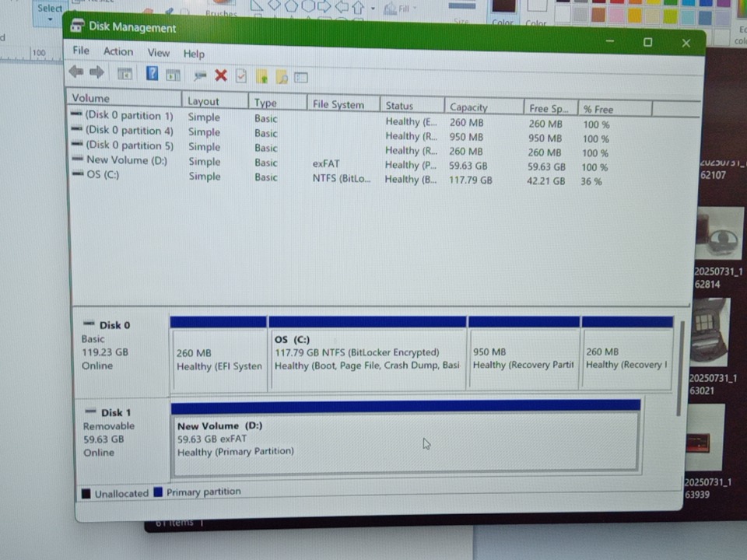Click the blue Primary partition legend swatch
Screen dimensions: 747x560
coord(158,492)
